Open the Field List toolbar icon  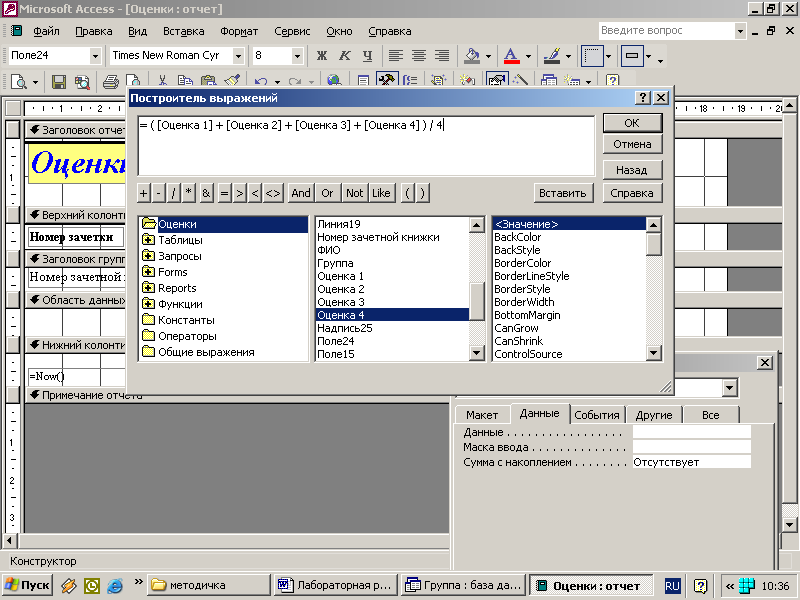[363, 81]
